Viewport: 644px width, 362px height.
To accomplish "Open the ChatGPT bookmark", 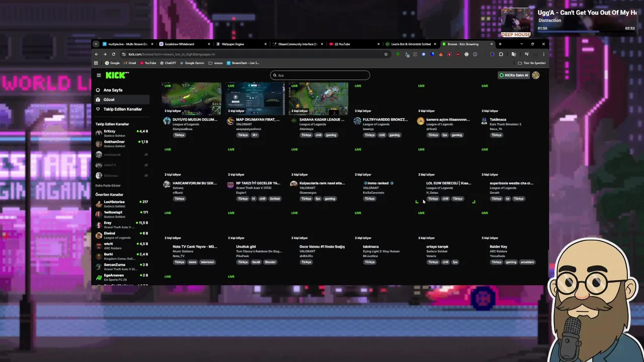I will (168, 63).
